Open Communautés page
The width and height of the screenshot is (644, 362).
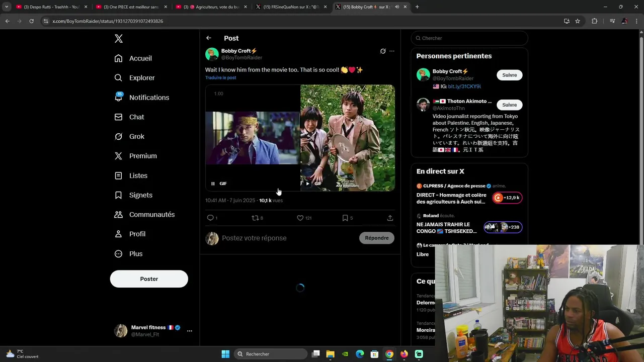[x=144, y=215]
